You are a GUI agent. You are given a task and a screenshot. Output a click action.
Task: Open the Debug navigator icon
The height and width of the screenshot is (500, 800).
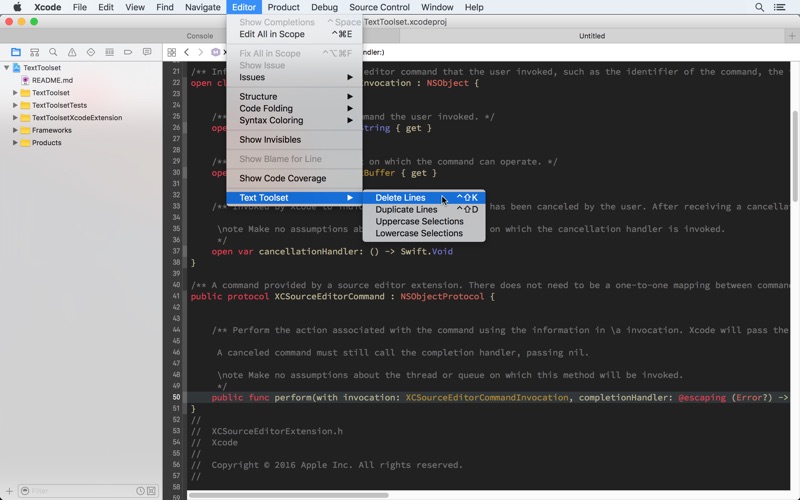coord(109,52)
